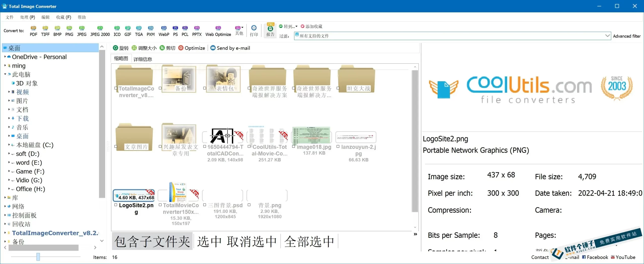Click the Crop (剪切) tool
644x264 pixels.
click(162, 48)
